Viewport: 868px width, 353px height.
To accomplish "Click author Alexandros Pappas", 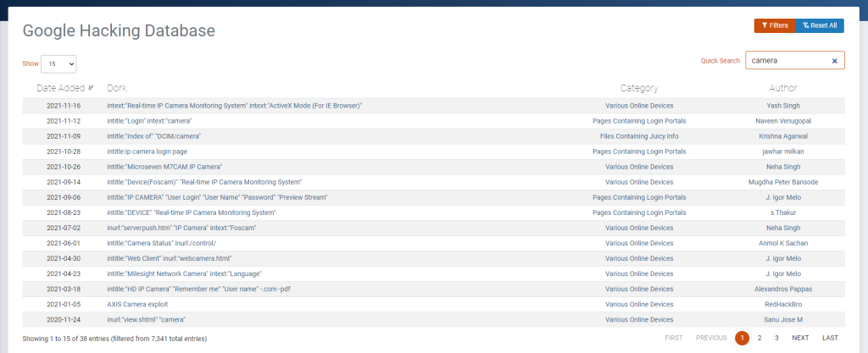I will [x=782, y=289].
